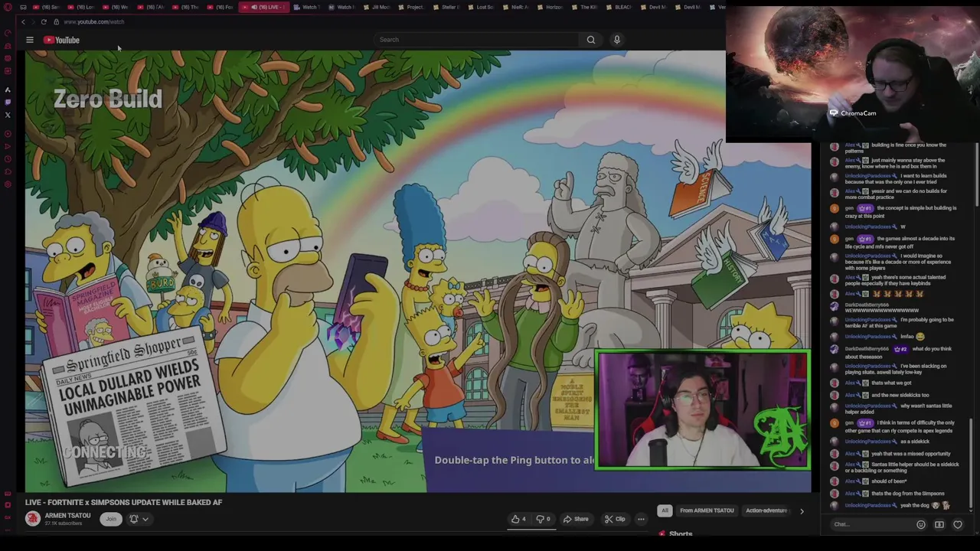Start voice search with microphone icon

point(617,40)
